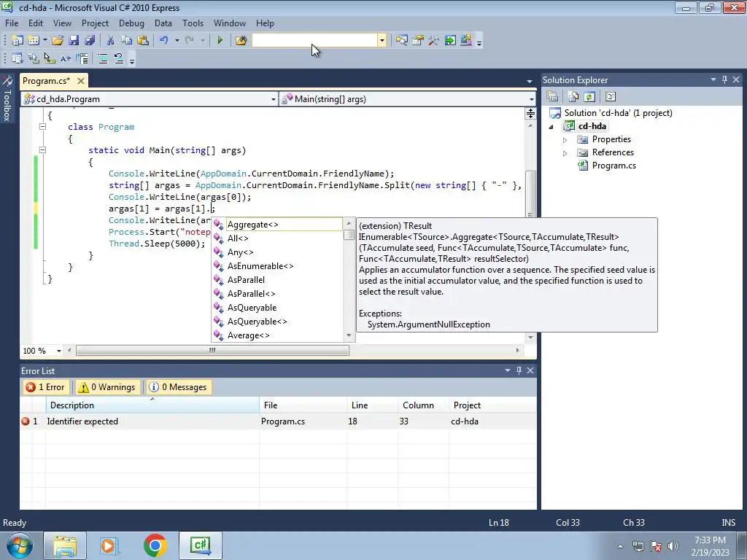Click the Display Quick Info icon

(x=50, y=58)
